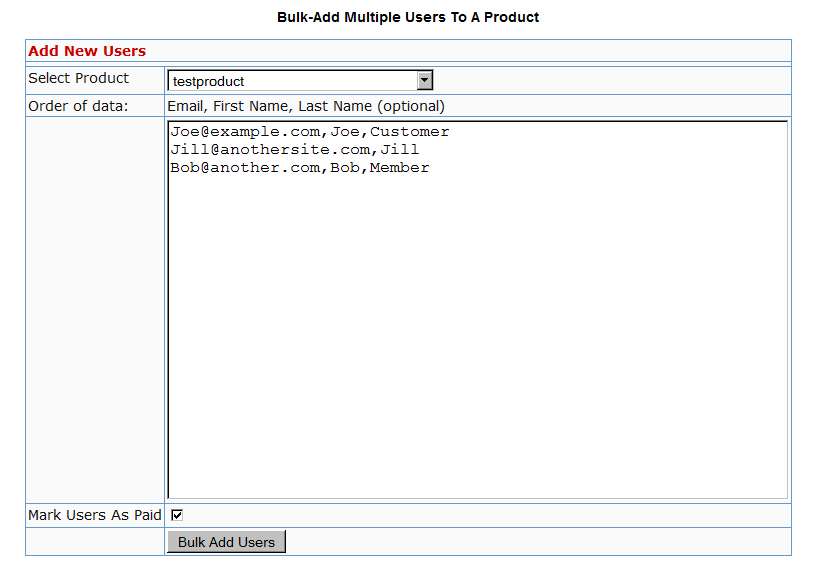
Task: Select the testproduct value in the combo box
Action: point(209,81)
